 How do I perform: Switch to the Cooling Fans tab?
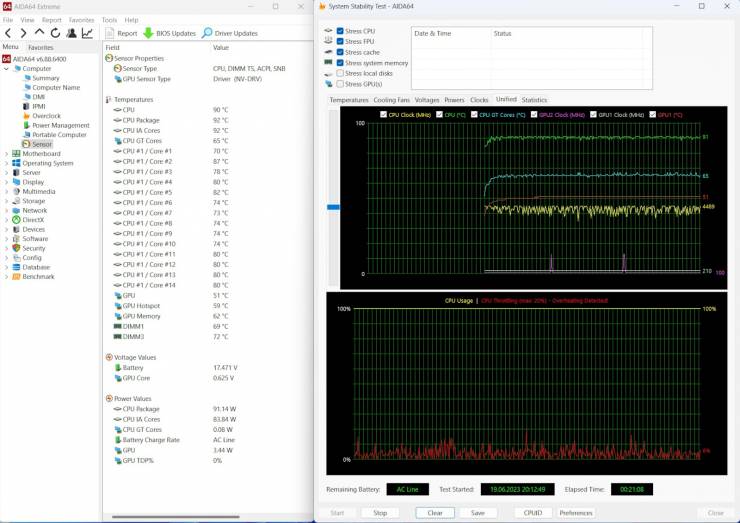pos(391,100)
